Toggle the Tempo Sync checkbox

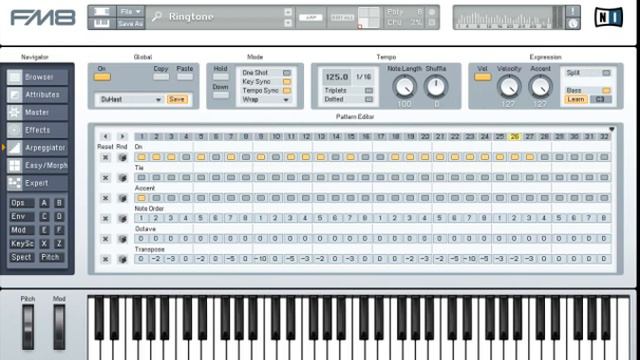pos(287,91)
